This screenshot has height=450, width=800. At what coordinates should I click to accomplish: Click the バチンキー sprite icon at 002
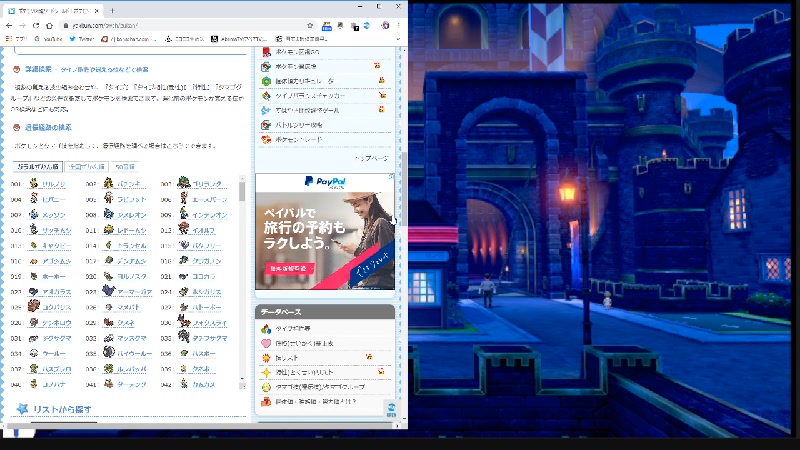108,183
